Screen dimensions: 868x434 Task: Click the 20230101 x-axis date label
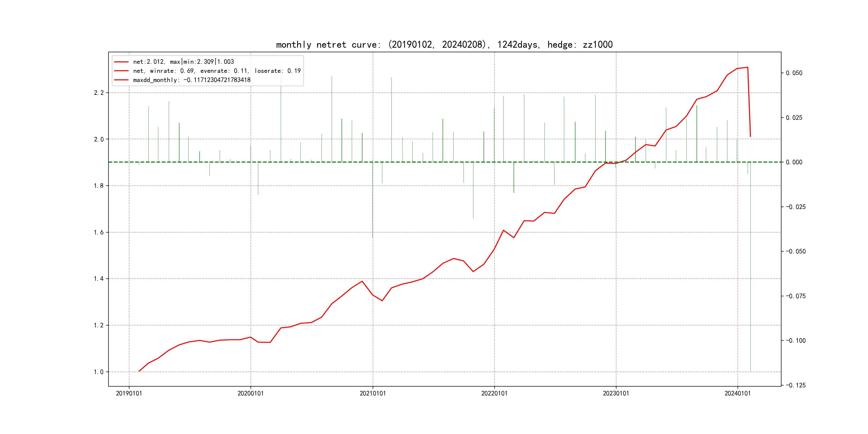click(616, 394)
